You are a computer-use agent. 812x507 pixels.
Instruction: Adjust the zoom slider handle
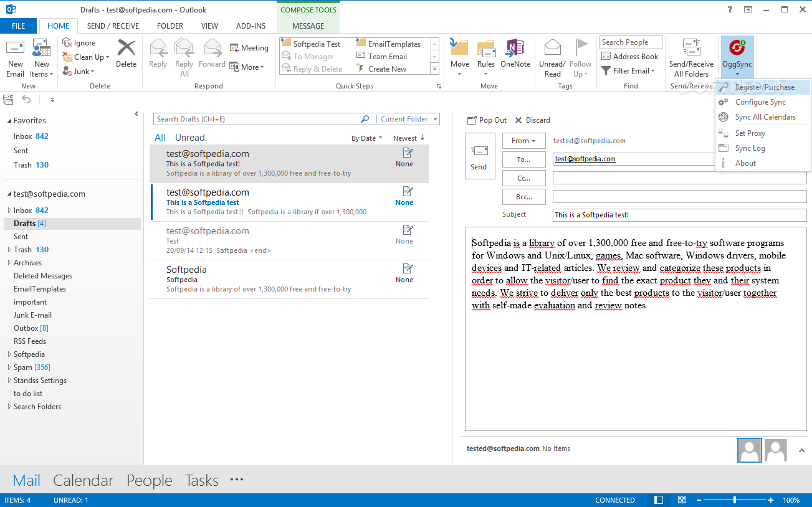(x=735, y=500)
